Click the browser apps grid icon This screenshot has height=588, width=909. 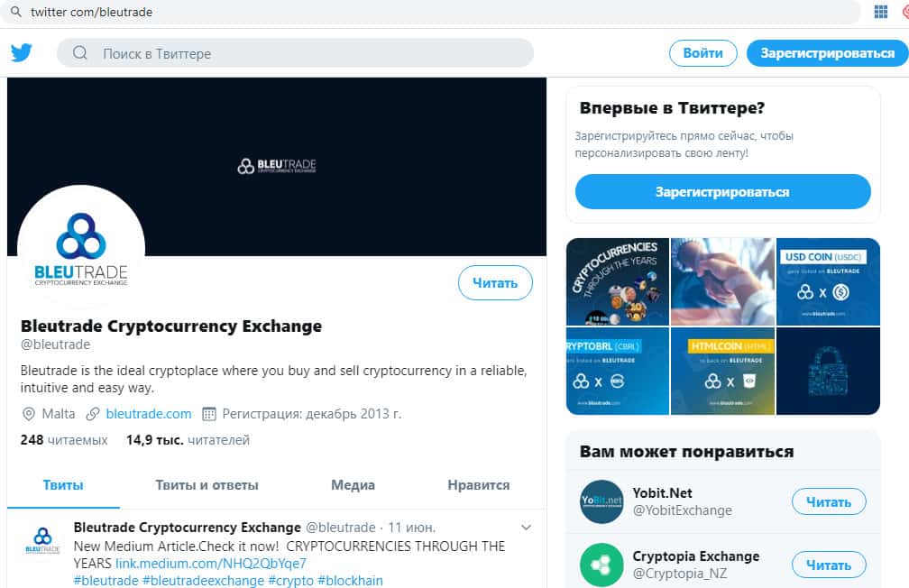pyautogui.click(x=881, y=12)
